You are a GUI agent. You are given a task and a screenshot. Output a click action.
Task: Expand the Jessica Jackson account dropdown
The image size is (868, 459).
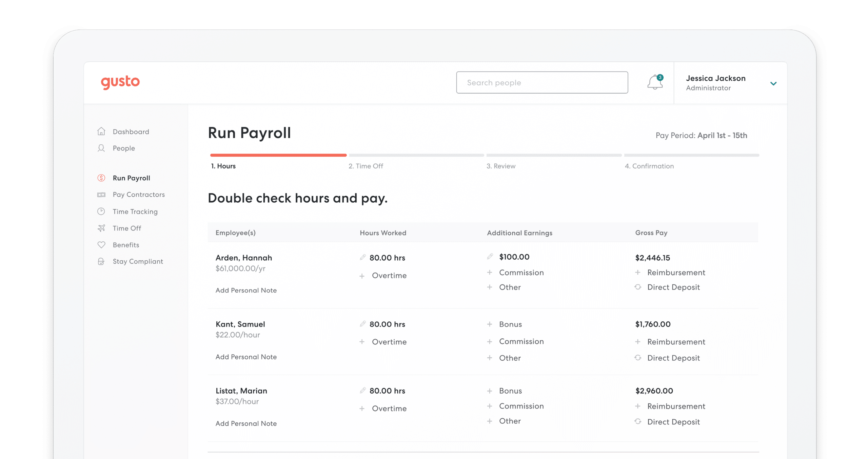click(773, 83)
